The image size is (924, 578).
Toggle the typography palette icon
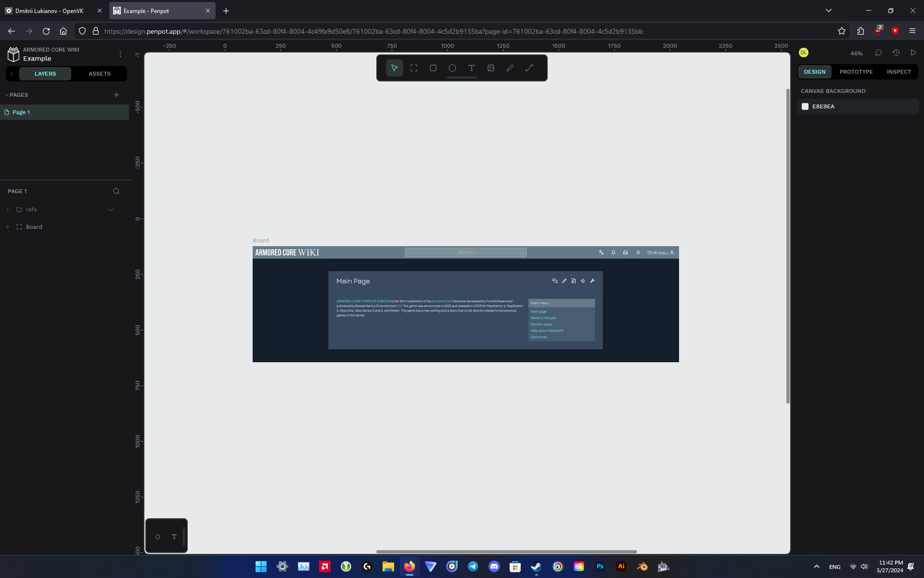coord(174,537)
